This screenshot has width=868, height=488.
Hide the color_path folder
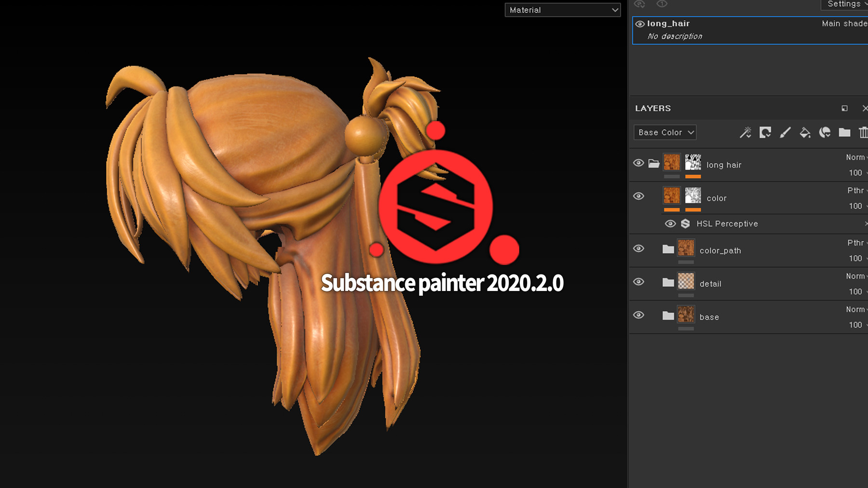point(638,249)
